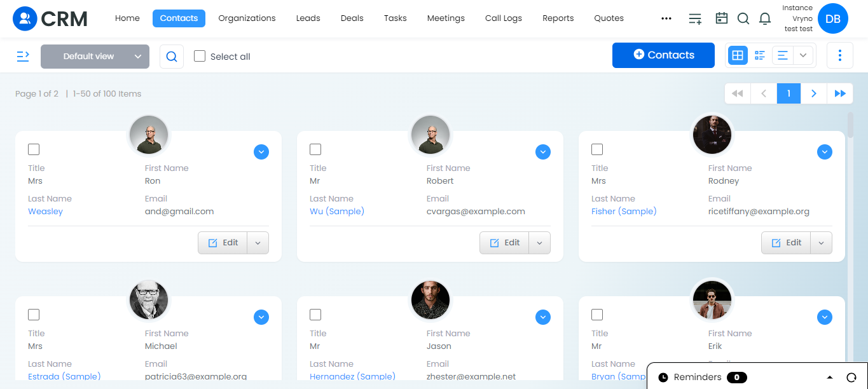
Task: Go to the previous page arrow
Action: pyautogui.click(x=764, y=93)
